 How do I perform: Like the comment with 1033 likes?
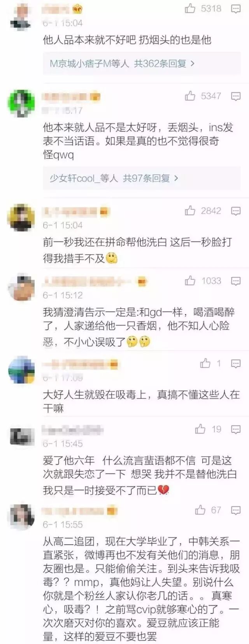[x=190, y=280]
